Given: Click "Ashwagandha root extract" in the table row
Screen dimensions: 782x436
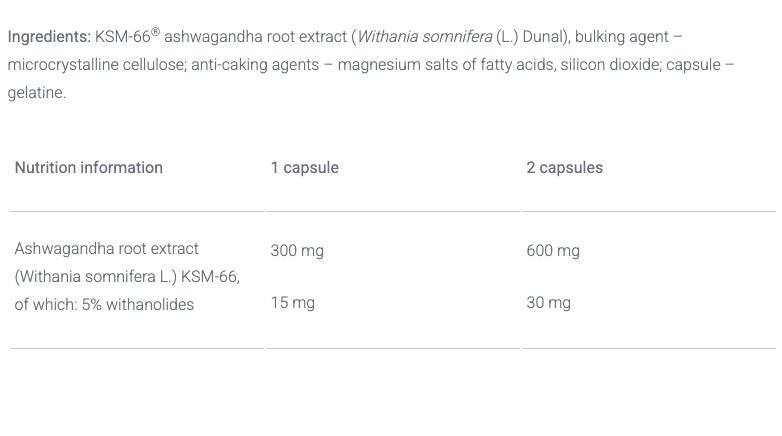Looking at the screenshot, I should tap(106, 249).
